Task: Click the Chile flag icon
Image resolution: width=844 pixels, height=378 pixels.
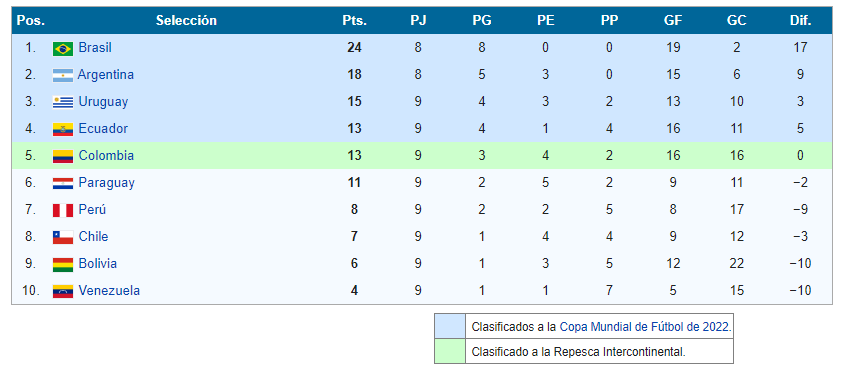Action: [x=63, y=237]
